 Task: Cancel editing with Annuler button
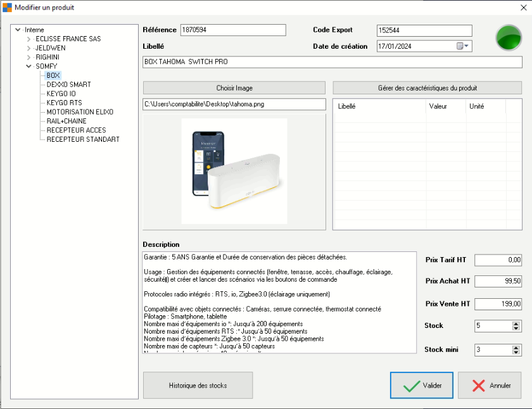[x=490, y=386]
